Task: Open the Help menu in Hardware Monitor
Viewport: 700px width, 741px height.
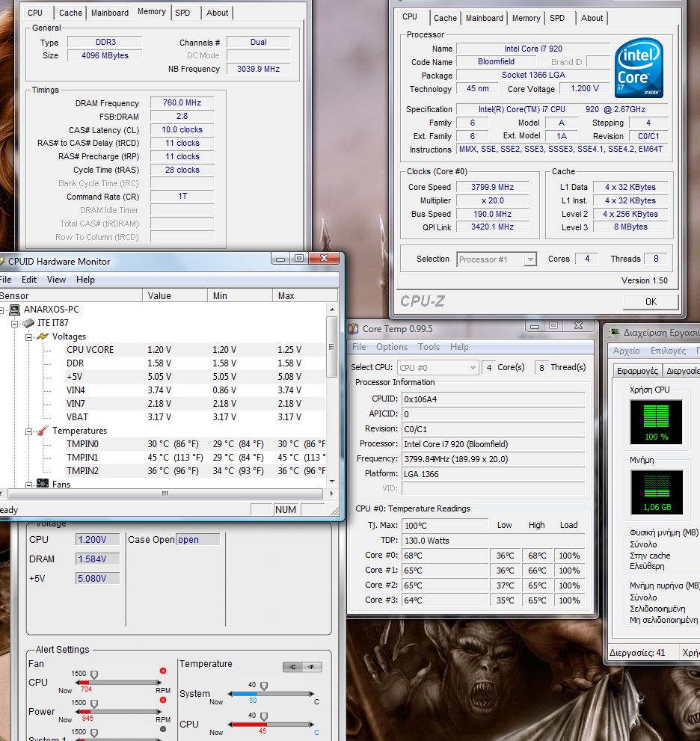Action: [x=85, y=280]
